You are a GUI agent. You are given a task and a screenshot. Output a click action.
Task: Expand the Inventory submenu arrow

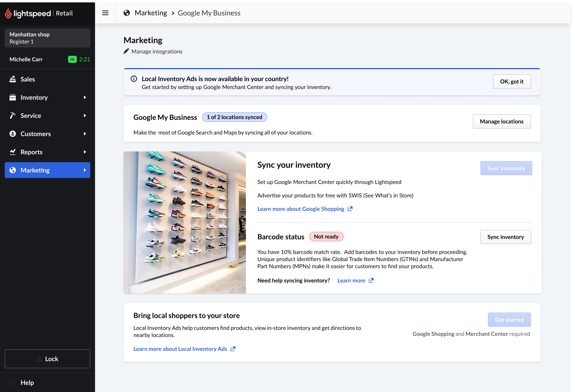[85, 97]
